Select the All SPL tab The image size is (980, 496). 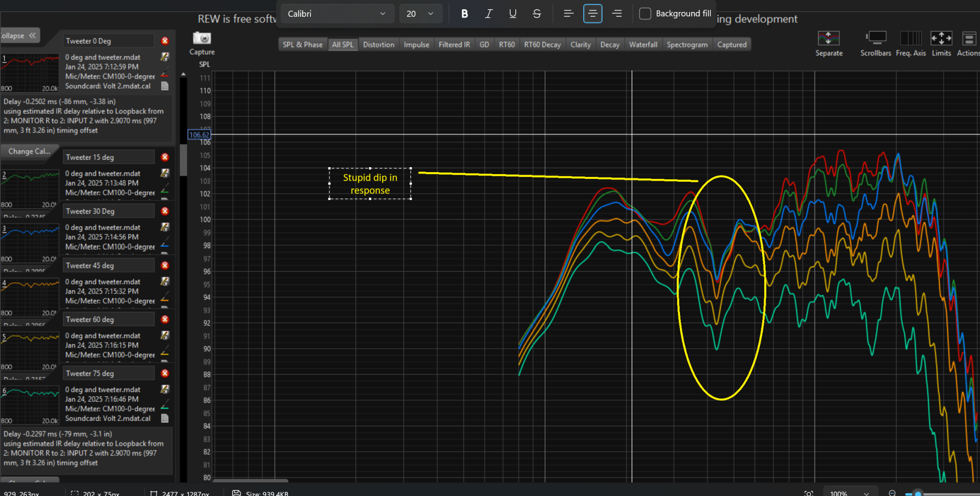pyautogui.click(x=343, y=44)
